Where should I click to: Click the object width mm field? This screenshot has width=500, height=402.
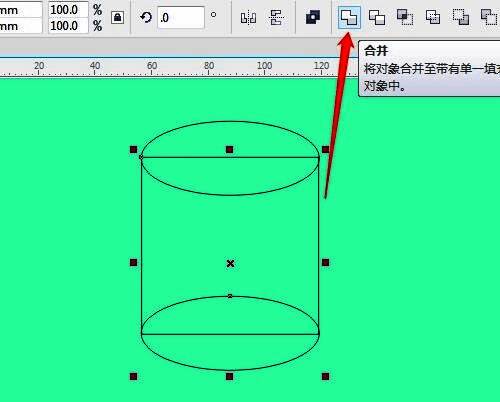point(21,10)
